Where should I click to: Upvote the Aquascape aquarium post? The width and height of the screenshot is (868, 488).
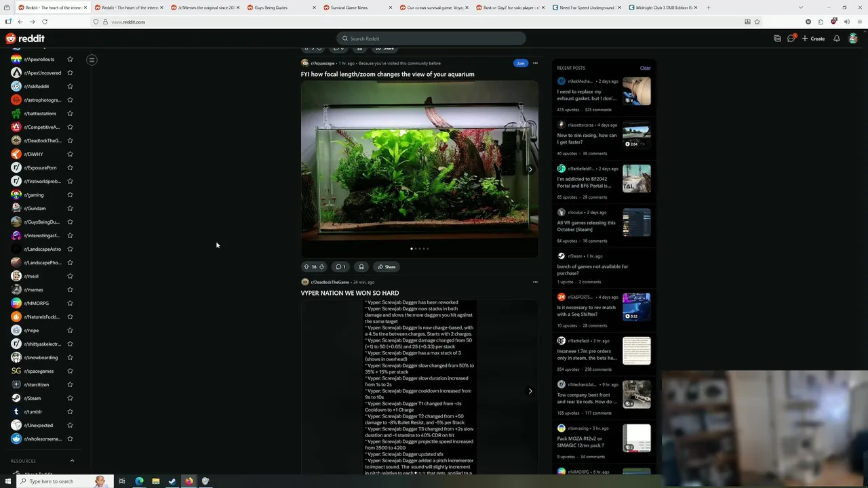(x=307, y=266)
